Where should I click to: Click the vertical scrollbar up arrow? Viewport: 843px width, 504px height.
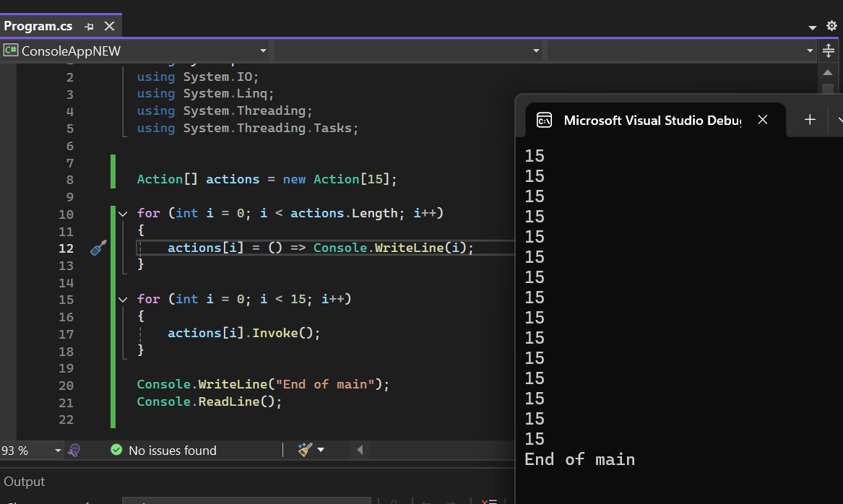pyautogui.click(x=828, y=72)
